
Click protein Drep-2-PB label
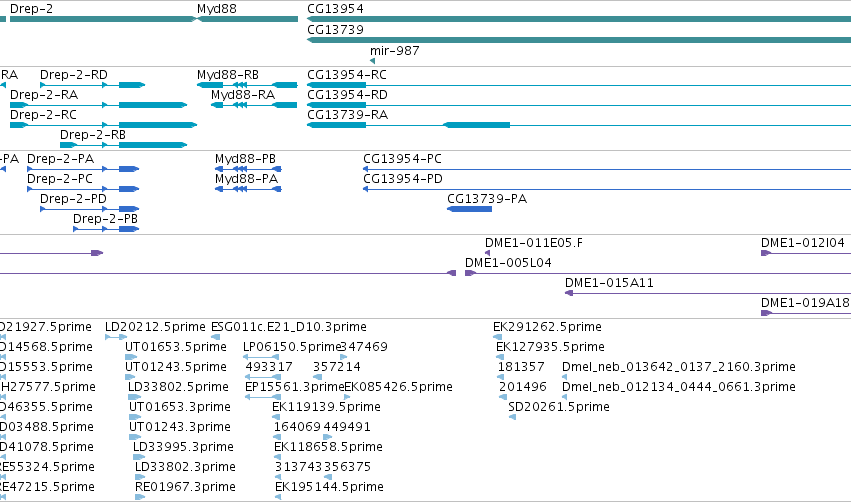pos(105,219)
